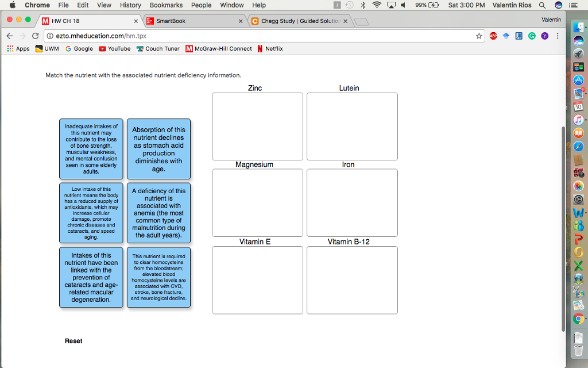Reload the page with the refresh icon
Viewport: 588px width, 368px height.
click(35, 36)
